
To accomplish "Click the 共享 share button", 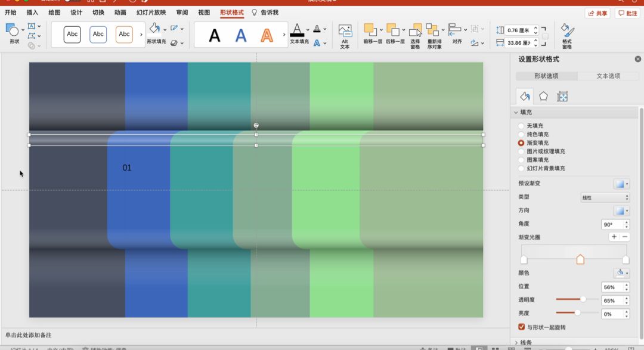I will click(597, 13).
